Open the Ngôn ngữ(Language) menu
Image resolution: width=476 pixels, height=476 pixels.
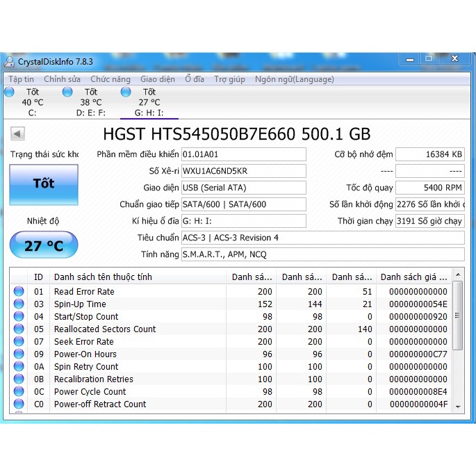click(x=294, y=79)
